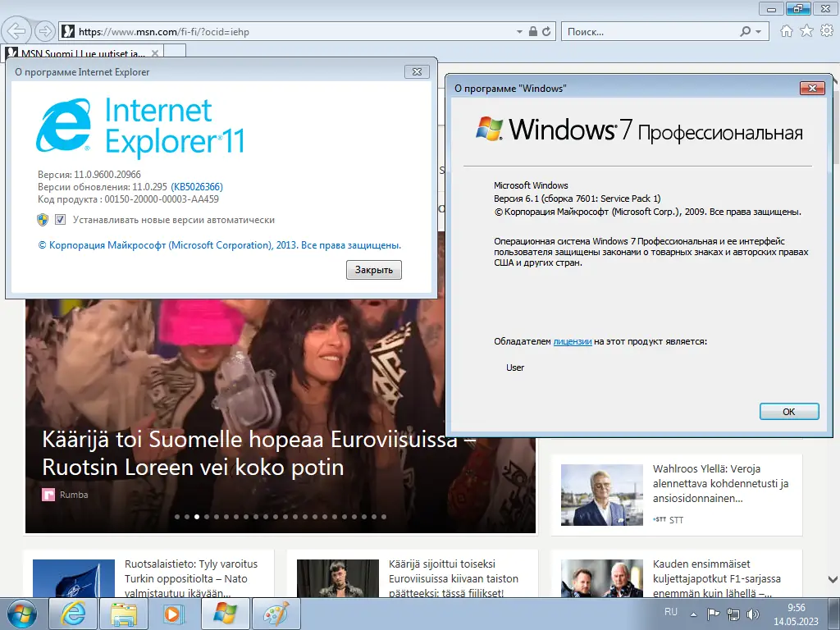The width and height of the screenshot is (840, 630).
Task: Click the About Windows flag taskbar icon
Action: (x=225, y=614)
